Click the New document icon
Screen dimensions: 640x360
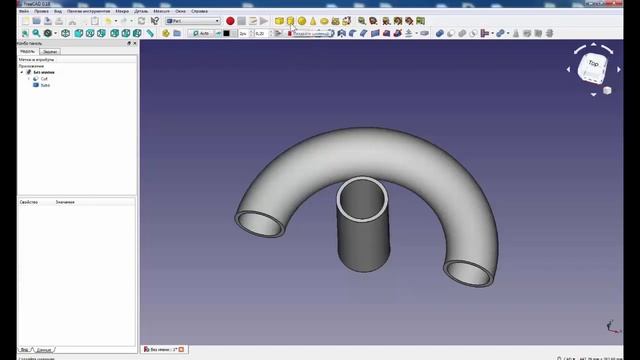tap(25, 21)
